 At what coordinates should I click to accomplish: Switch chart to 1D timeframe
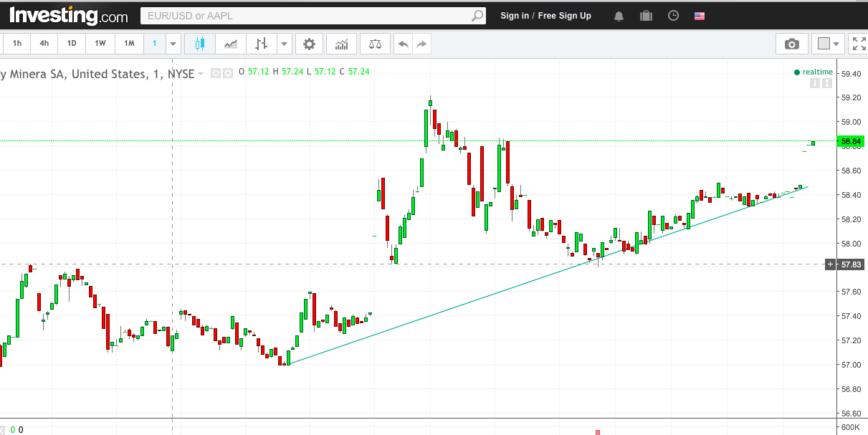point(72,44)
